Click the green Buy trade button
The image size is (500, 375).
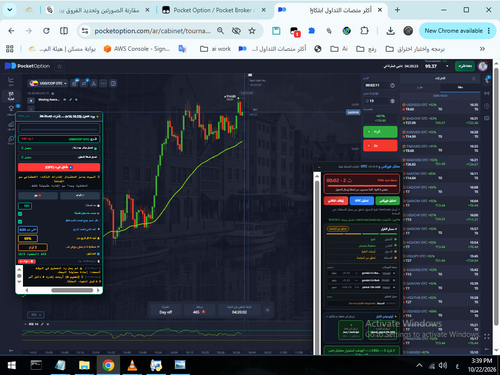point(380,132)
